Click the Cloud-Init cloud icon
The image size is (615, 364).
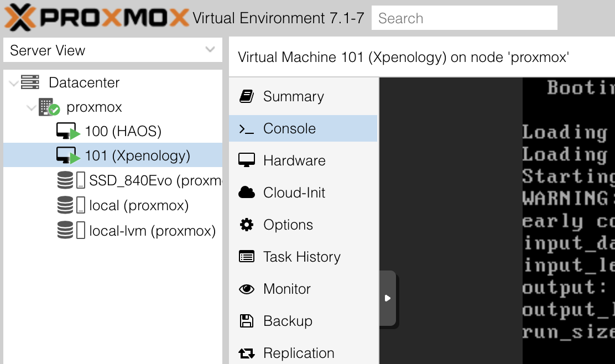(247, 192)
